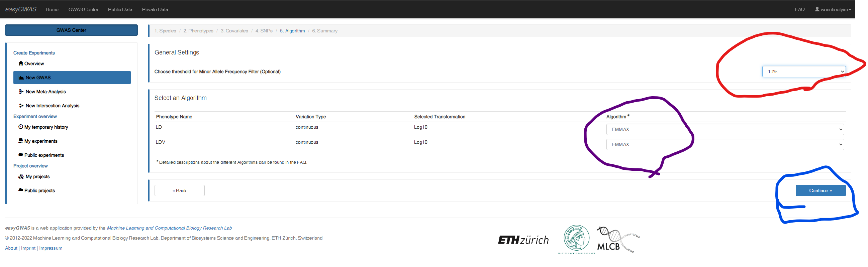The width and height of the screenshot is (868, 267).
Task: Open the woncheolyim user account menu
Action: 833,9
